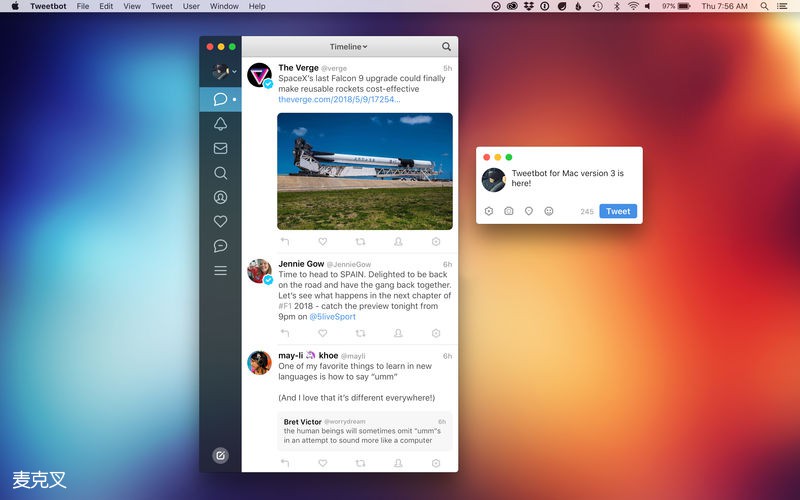Add location pin in compose window
Viewport: 800px width, 500px height.
point(529,211)
